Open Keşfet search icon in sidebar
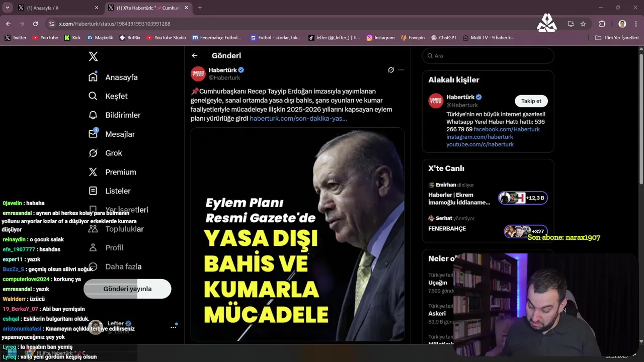The height and width of the screenshot is (362, 644). (x=93, y=96)
